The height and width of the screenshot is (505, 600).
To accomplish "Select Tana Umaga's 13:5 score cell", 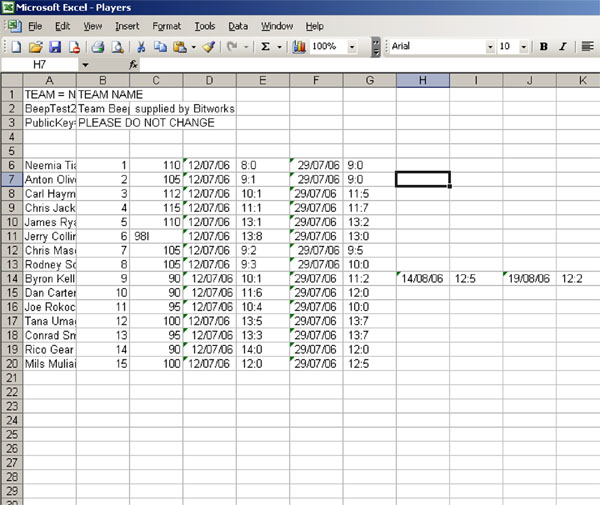I will point(263,321).
